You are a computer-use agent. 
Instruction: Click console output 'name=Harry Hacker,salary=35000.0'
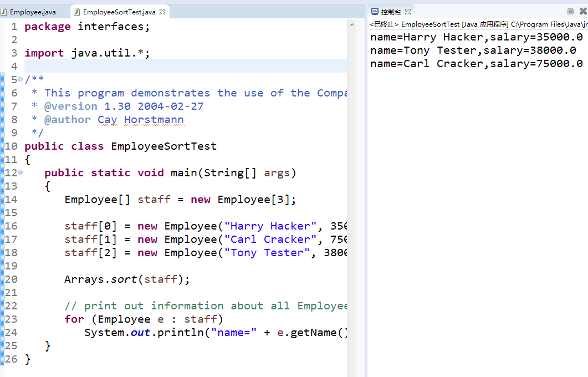coord(477,37)
